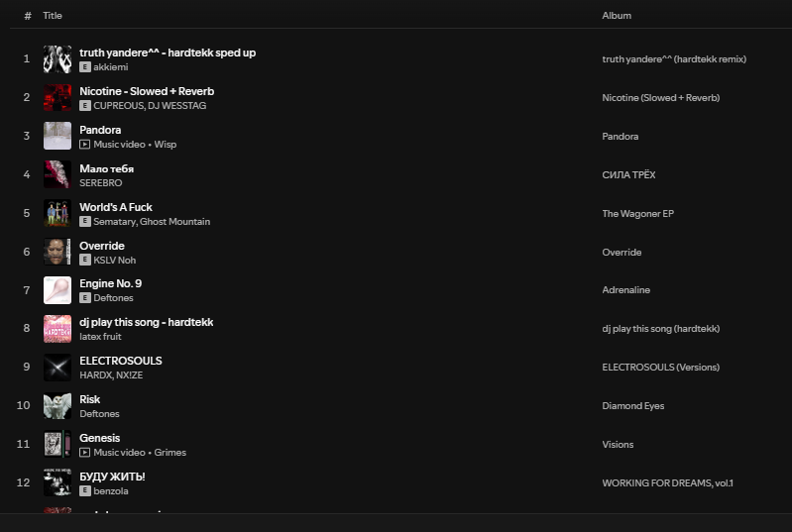Image resolution: width=792 pixels, height=532 pixels.
Task: Open track title World's A Fuck
Action: point(116,207)
